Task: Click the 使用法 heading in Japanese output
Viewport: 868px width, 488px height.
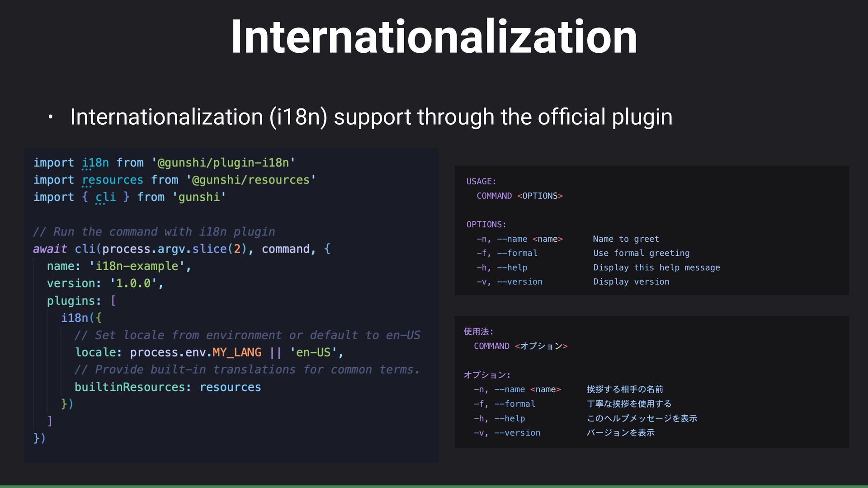Action: (478, 332)
